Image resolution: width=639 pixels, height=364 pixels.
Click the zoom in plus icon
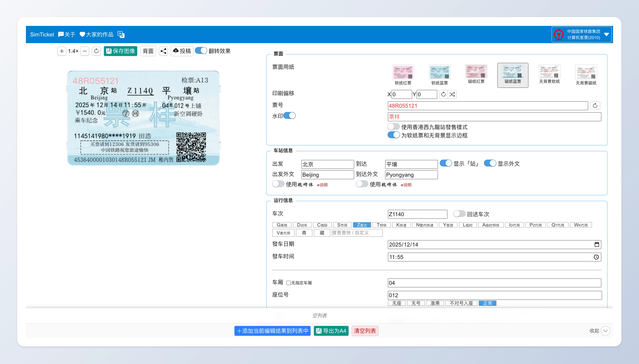point(62,51)
